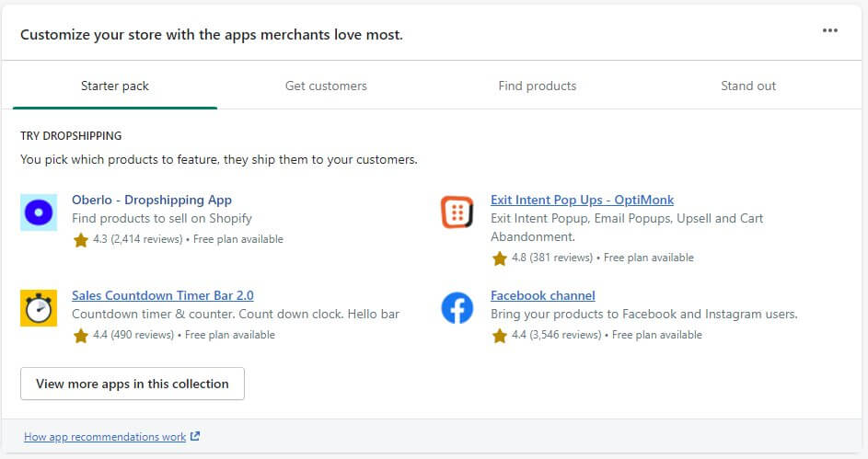Open Sales Countdown Timer Bar 2.0 link

(163, 295)
